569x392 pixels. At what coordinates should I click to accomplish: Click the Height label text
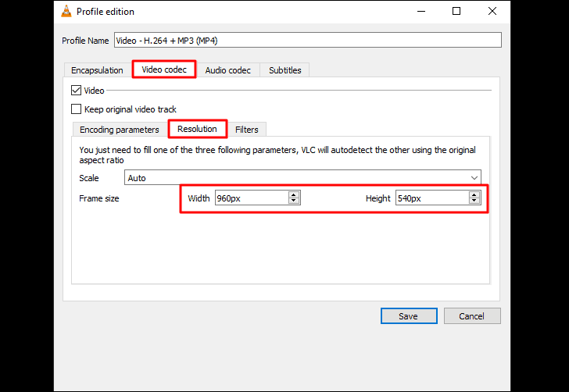pos(378,198)
